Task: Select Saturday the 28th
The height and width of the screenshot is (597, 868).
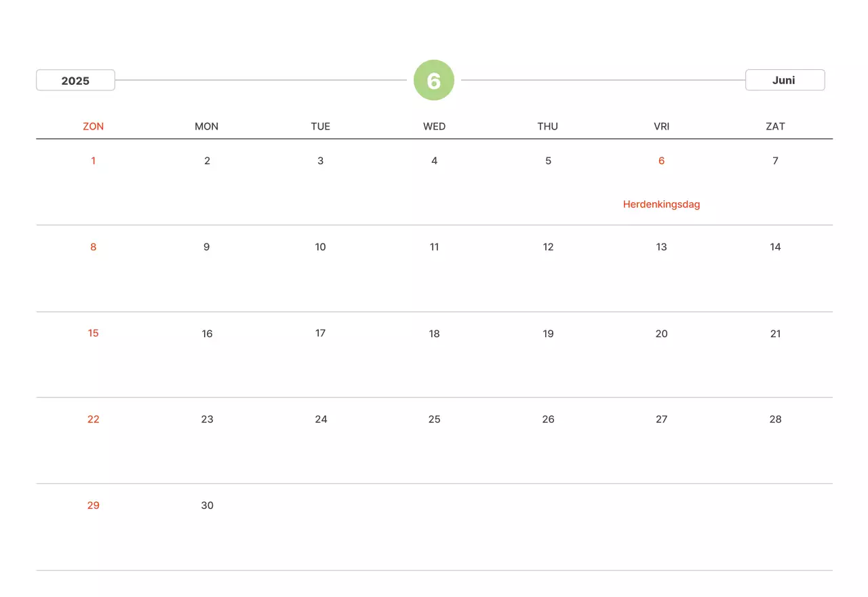Action: point(775,419)
